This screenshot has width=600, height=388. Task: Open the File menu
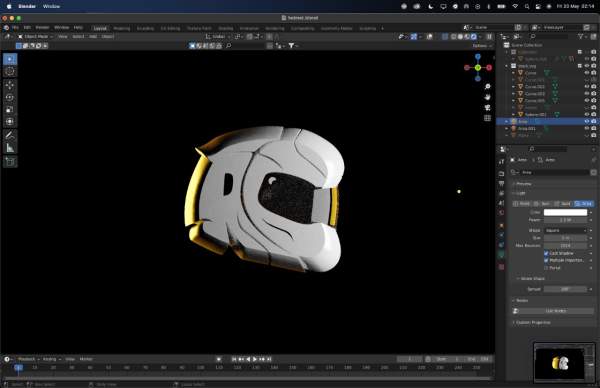(x=15, y=28)
